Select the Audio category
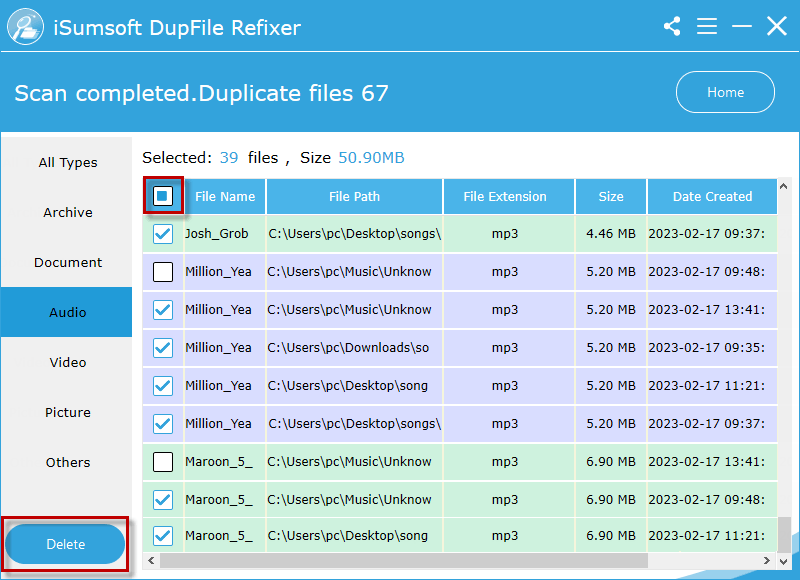The height and width of the screenshot is (580, 800). pyautogui.click(x=67, y=312)
